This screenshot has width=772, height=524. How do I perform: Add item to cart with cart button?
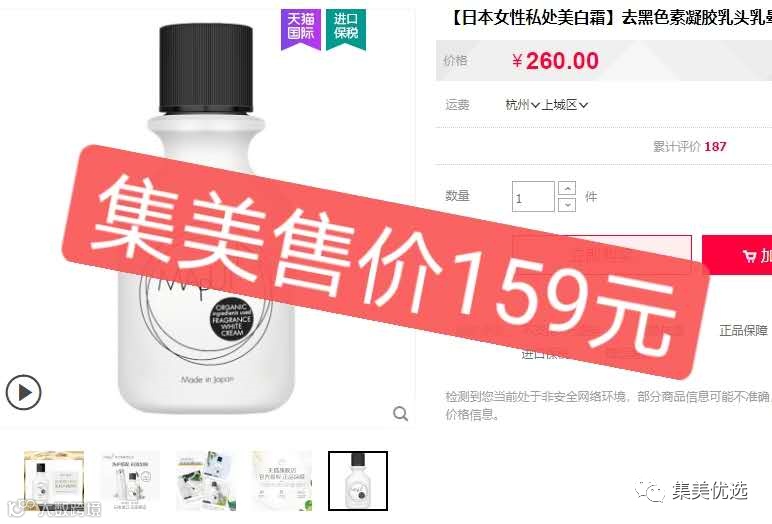(x=737, y=255)
